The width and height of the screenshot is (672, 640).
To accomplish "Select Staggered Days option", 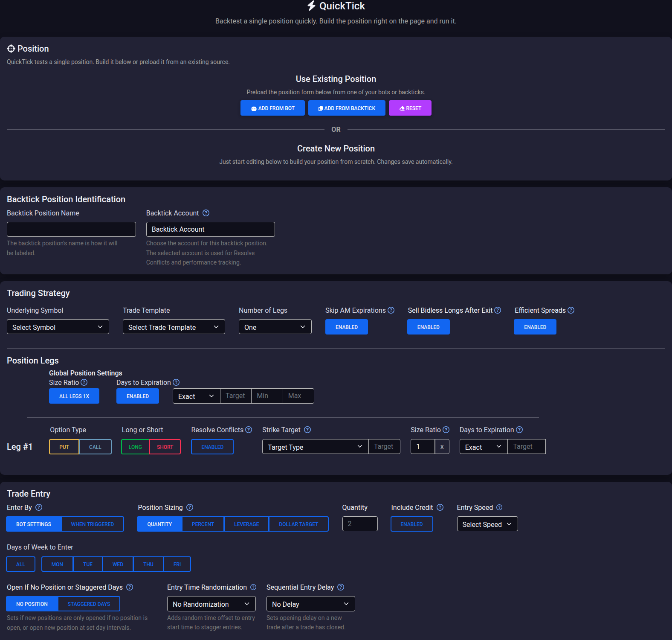I will coord(89,604).
